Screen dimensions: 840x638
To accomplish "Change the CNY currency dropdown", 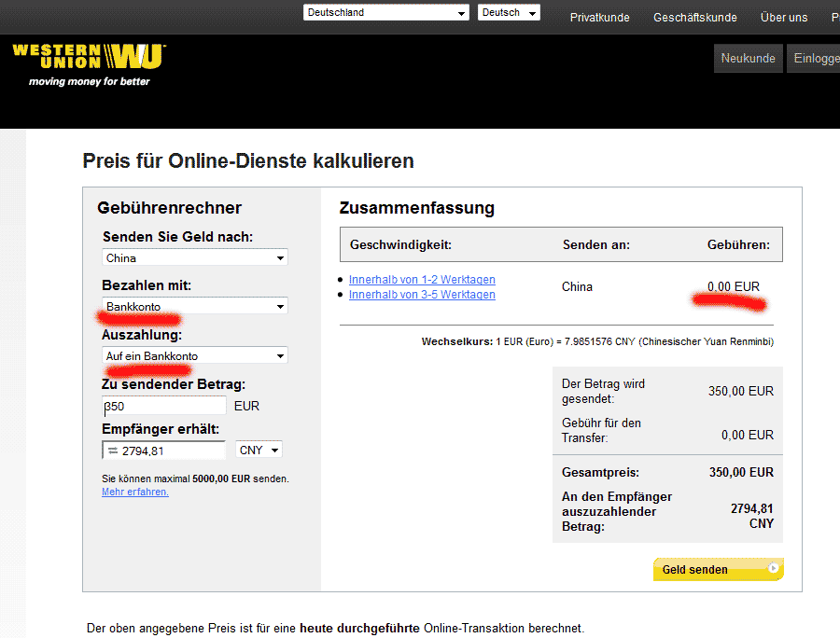I will click(259, 451).
